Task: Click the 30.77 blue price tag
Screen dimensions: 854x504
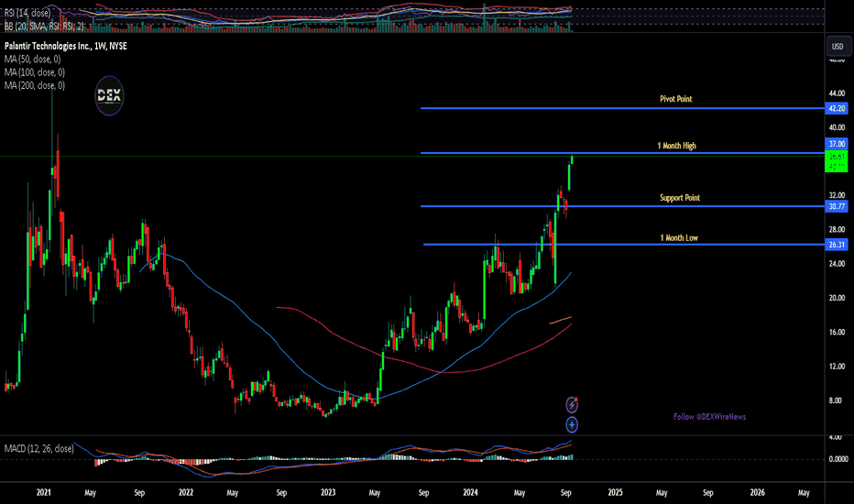Action: (837, 206)
